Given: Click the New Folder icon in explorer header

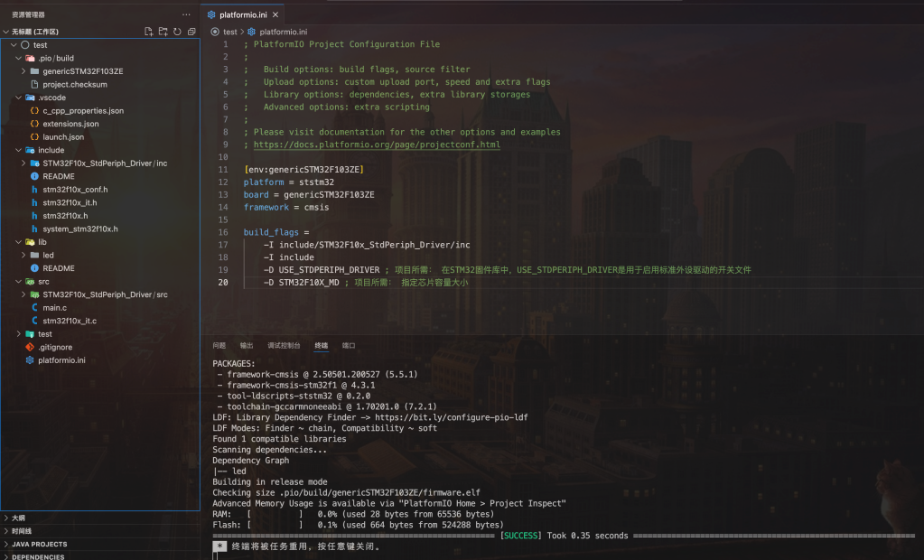Looking at the screenshot, I should click(163, 32).
